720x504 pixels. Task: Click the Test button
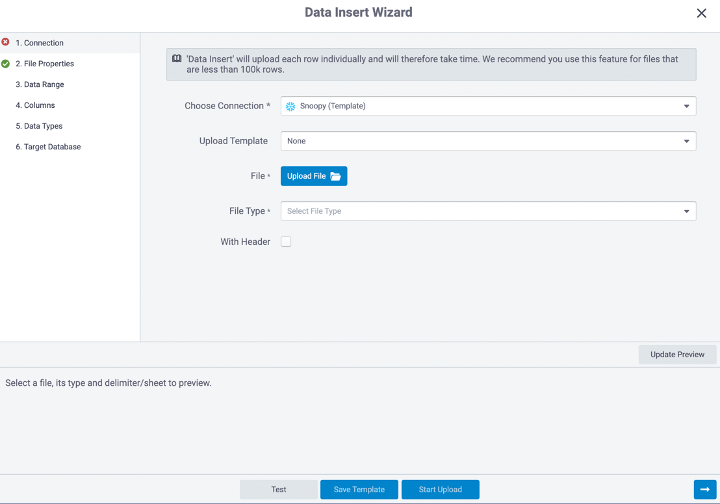coord(279,489)
